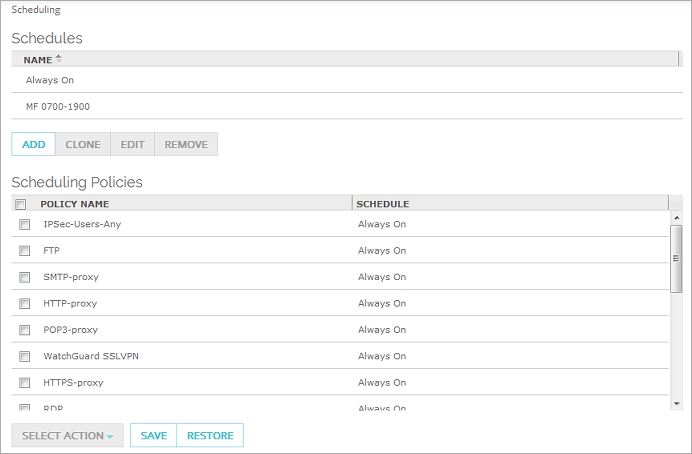692x454 pixels.
Task: Clone the selected schedule
Action: point(83,144)
